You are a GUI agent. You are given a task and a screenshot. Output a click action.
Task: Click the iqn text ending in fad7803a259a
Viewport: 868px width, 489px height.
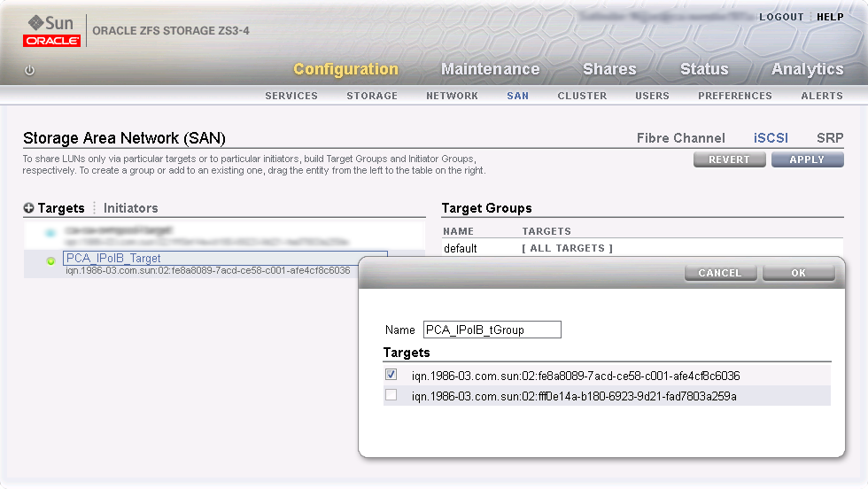click(x=574, y=397)
